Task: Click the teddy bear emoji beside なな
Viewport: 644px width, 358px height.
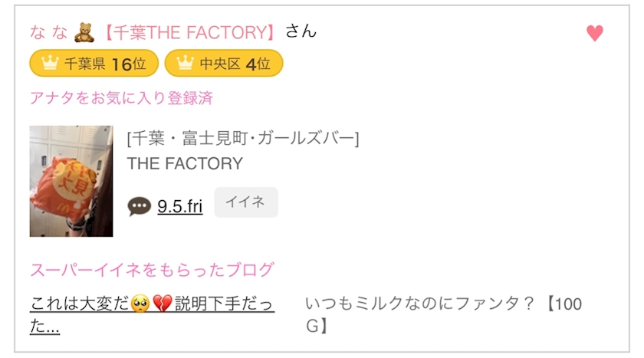Action: [x=84, y=32]
